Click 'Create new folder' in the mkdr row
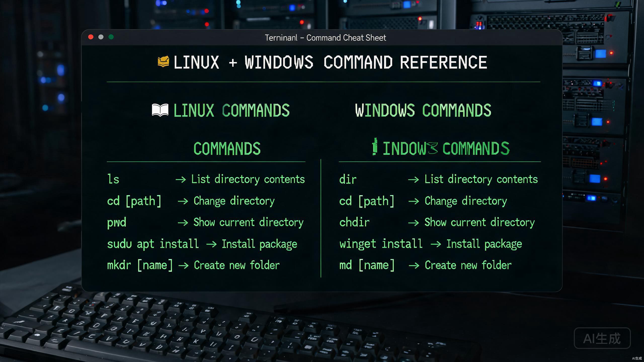The height and width of the screenshot is (362, 644). tap(237, 265)
